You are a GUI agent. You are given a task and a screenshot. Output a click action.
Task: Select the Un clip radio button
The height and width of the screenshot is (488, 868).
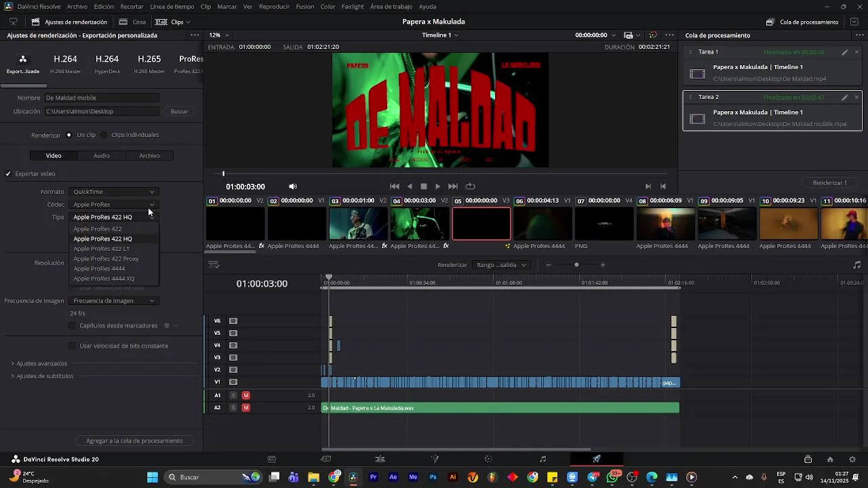tap(69, 135)
